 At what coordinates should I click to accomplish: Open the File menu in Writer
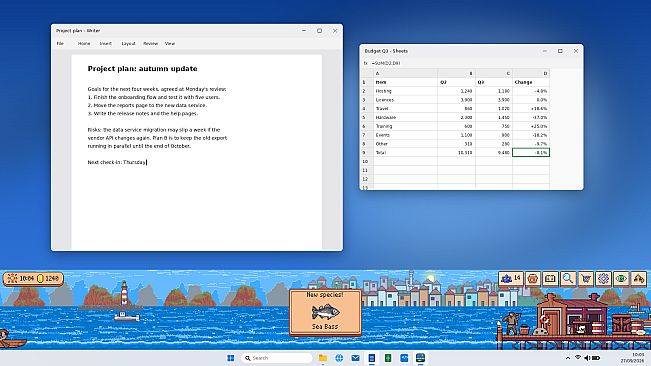(x=60, y=44)
